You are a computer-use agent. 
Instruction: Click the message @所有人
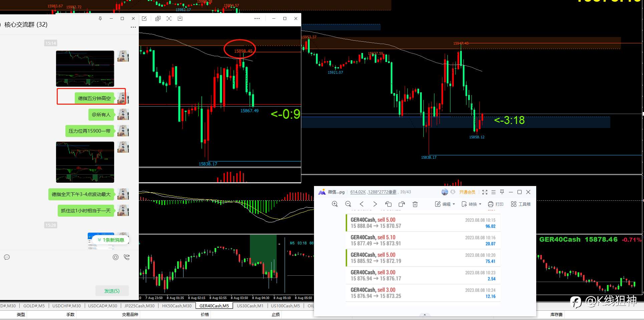click(x=101, y=115)
